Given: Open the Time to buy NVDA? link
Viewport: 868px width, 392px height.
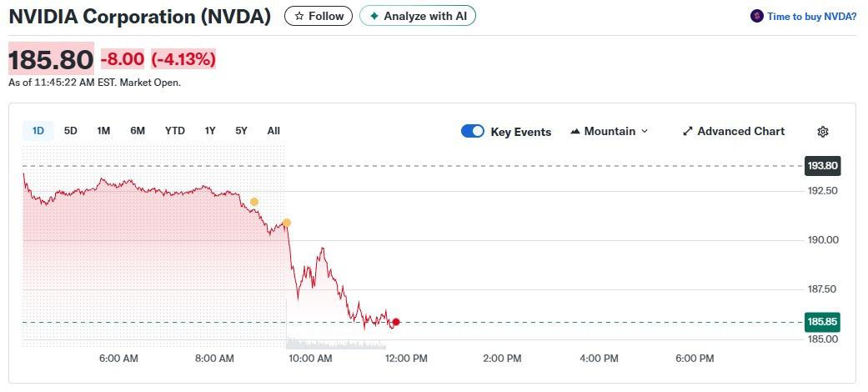Looking at the screenshot, I should [x=811, y=16].
